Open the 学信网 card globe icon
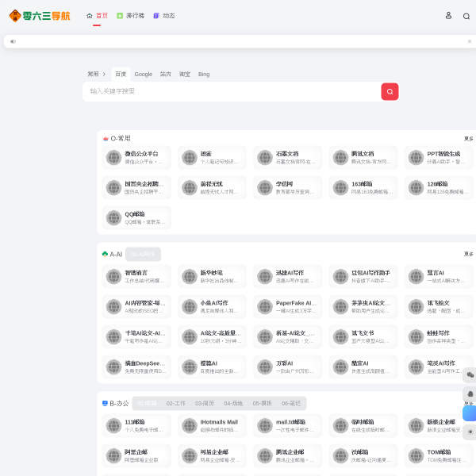 (265, 187)
